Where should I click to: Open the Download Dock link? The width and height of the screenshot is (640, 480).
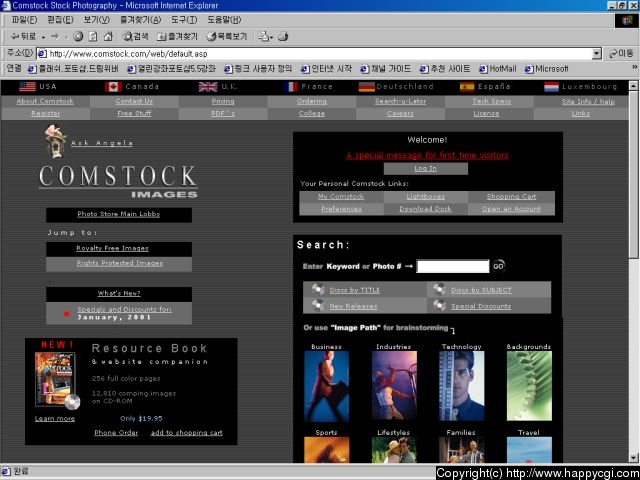[425, 209]
